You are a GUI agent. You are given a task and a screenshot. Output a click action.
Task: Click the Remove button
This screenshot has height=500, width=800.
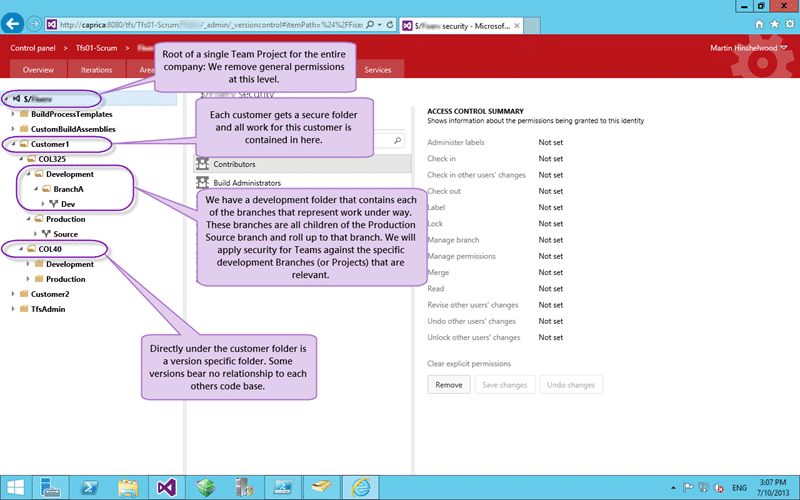tap(449, 385)
